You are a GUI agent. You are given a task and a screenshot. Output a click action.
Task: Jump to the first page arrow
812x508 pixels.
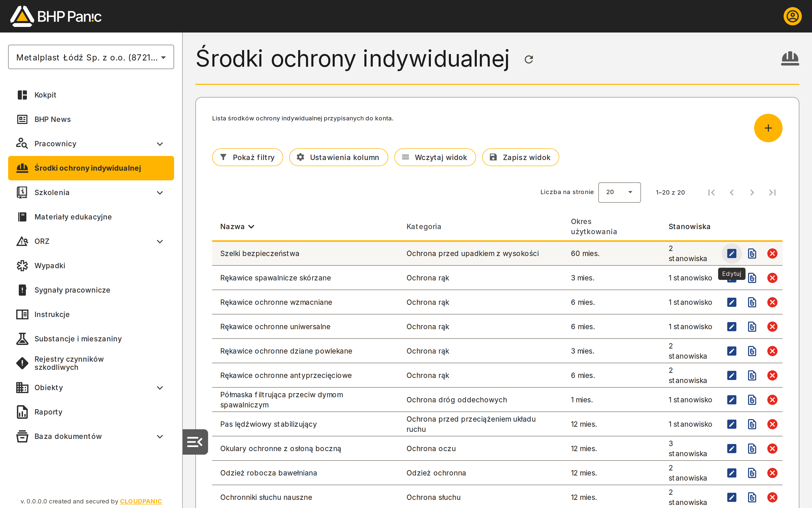pyautogui.click(x=711, y=193)
